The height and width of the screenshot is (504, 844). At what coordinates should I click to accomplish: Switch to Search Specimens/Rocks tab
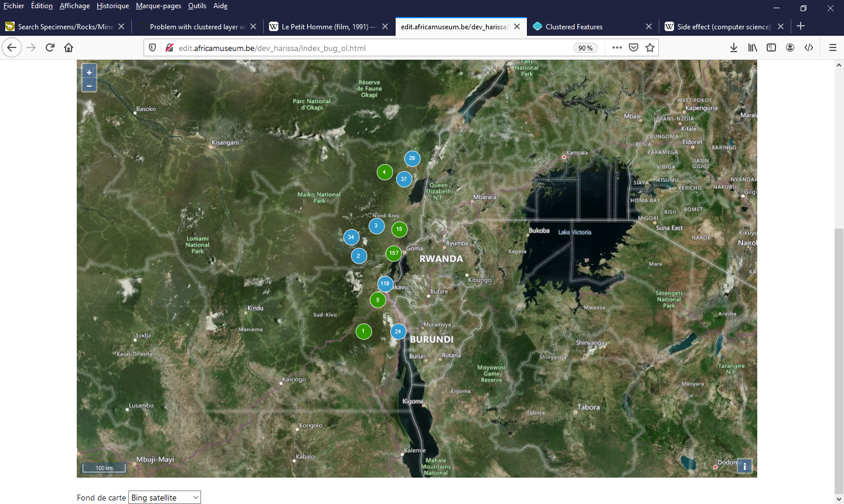[64, 26]
